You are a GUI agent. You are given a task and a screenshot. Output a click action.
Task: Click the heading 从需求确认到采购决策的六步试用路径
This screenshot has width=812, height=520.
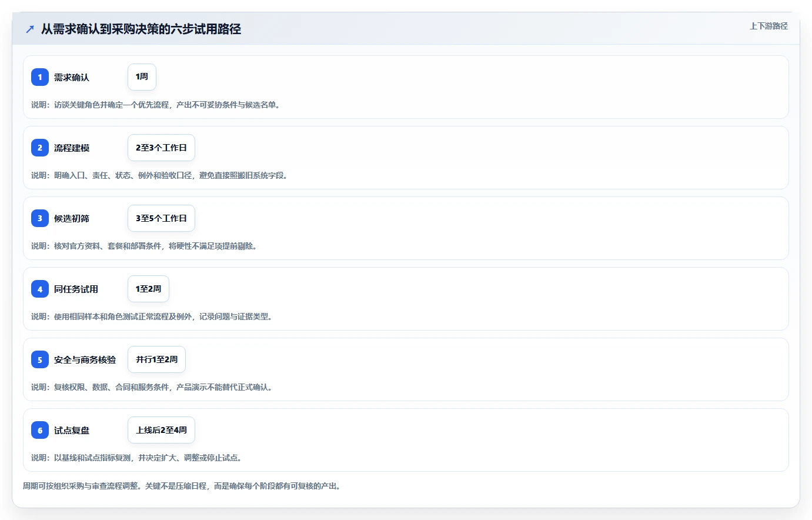141,29
